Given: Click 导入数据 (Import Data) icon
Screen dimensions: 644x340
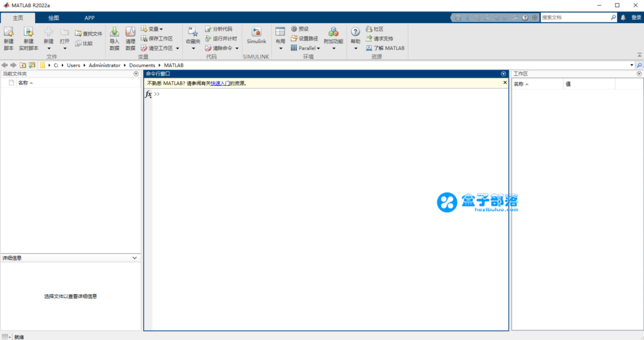Looking at the screenshot, I should tap(114, 39).
